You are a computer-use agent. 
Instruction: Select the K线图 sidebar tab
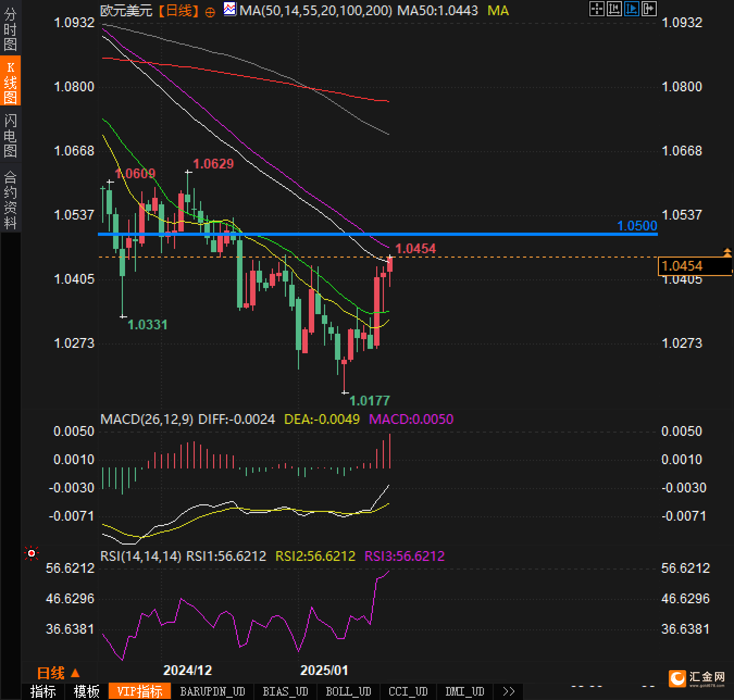coord(10,82)
